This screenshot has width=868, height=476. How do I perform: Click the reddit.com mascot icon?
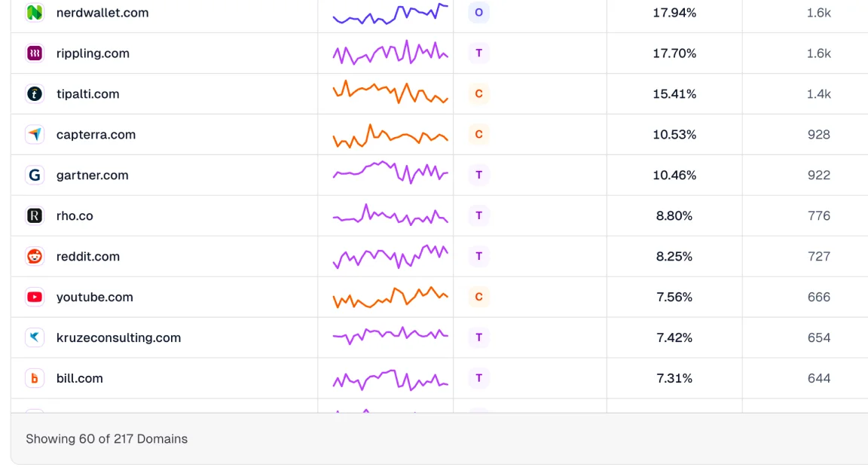click(x=35, y=257)
